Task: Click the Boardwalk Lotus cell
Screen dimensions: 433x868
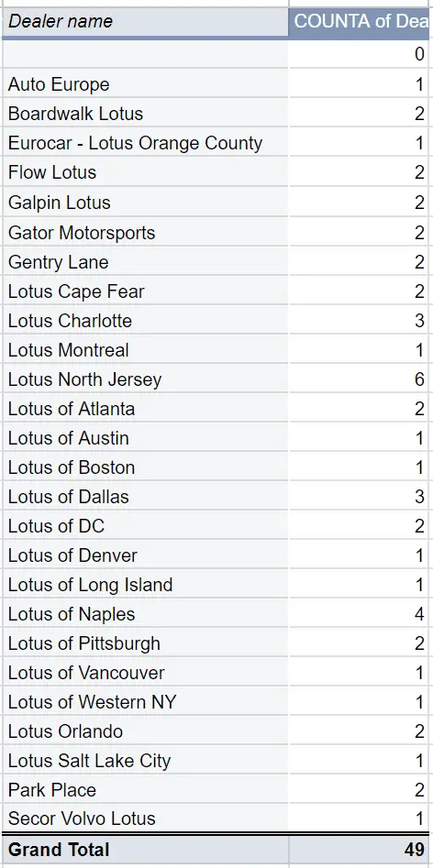Action: click(x=145, y=114)
